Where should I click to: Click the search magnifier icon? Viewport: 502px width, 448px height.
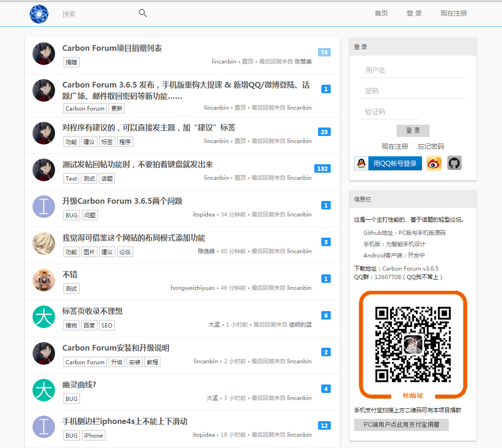(143, 13)
